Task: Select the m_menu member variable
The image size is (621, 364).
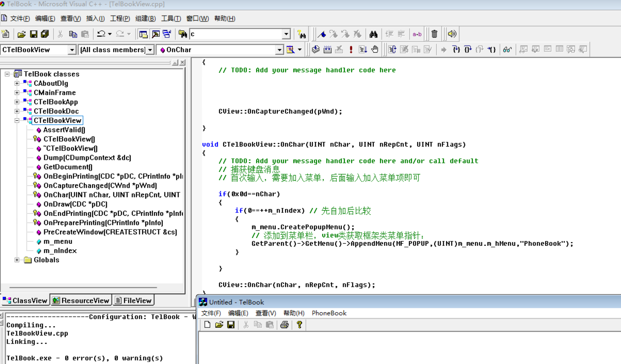Action: pos(58,242)
